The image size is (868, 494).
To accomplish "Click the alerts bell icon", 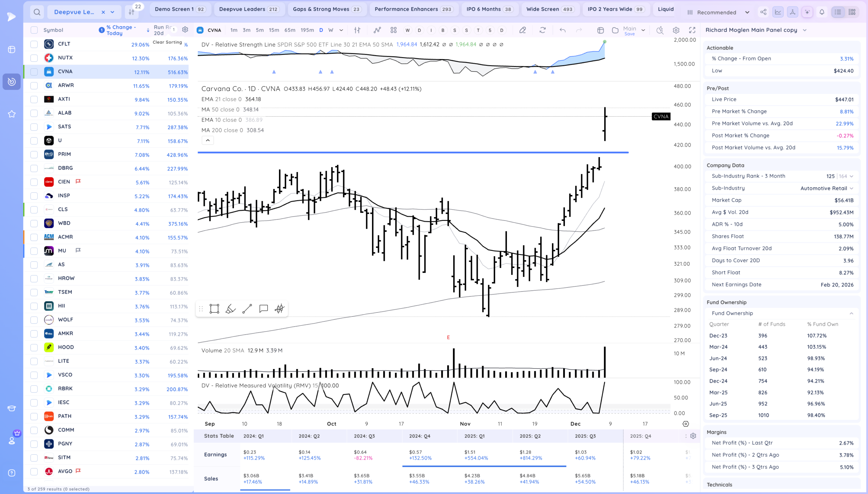I will 822,12.
